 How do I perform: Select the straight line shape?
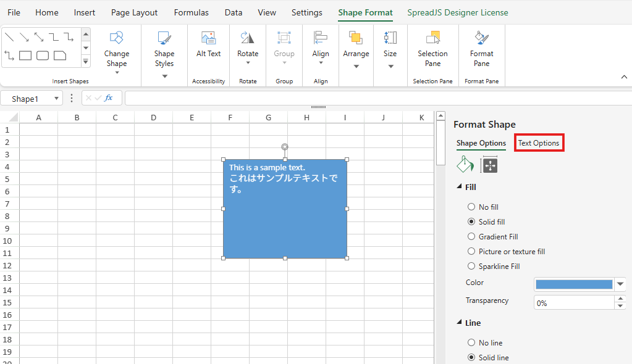coord(9,38)
